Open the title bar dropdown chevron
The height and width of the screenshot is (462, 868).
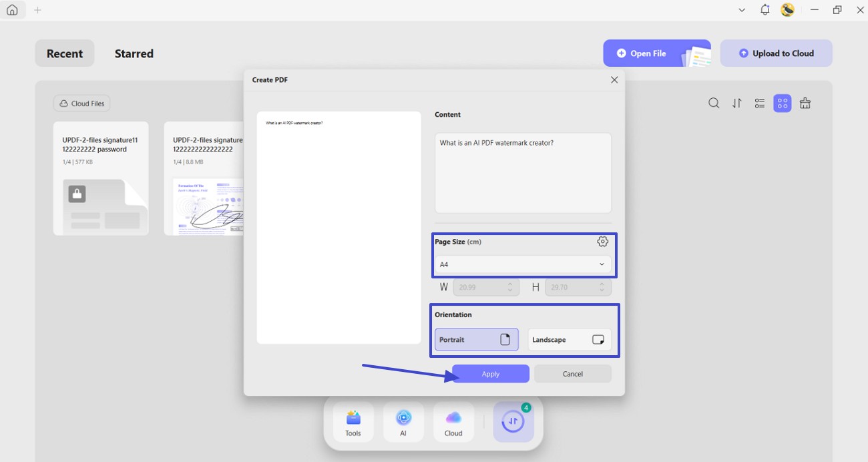(x=742, y=10)
